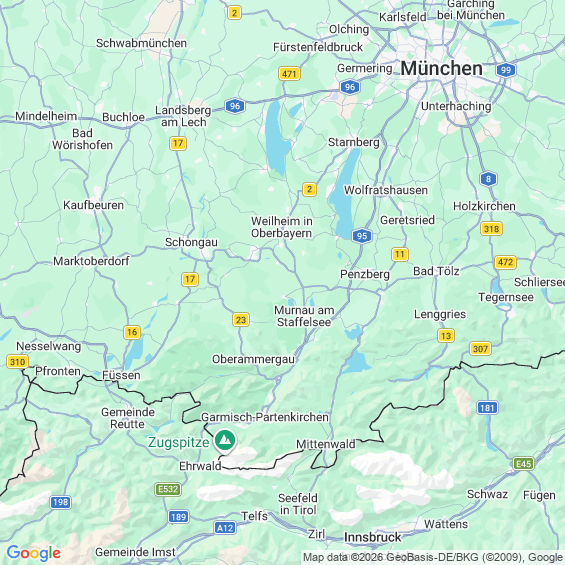The image size is (565, 565).
Task: Select the Kaufbeuren town label
Action: (94, 205)
